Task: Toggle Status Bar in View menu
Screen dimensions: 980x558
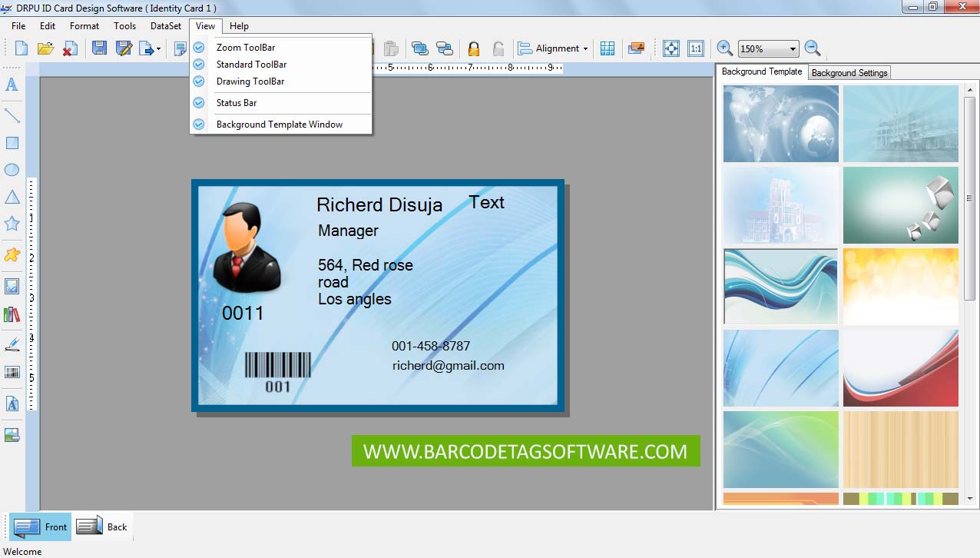Action: click(x=281, y=103)
